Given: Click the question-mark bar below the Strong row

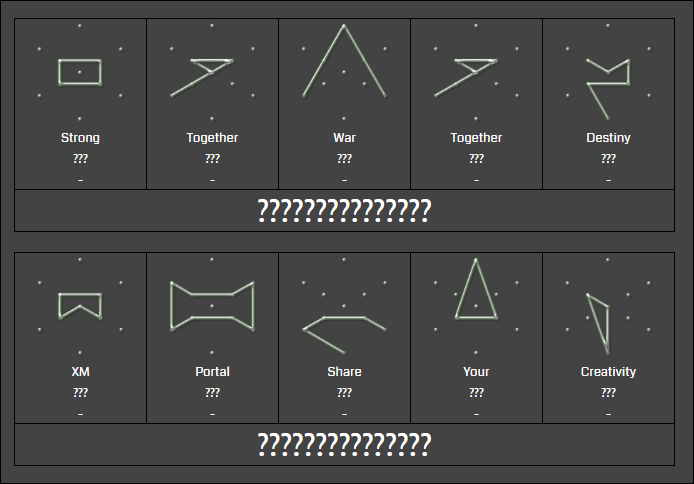Looking at the screenshot, I should [x=344, y=211].
